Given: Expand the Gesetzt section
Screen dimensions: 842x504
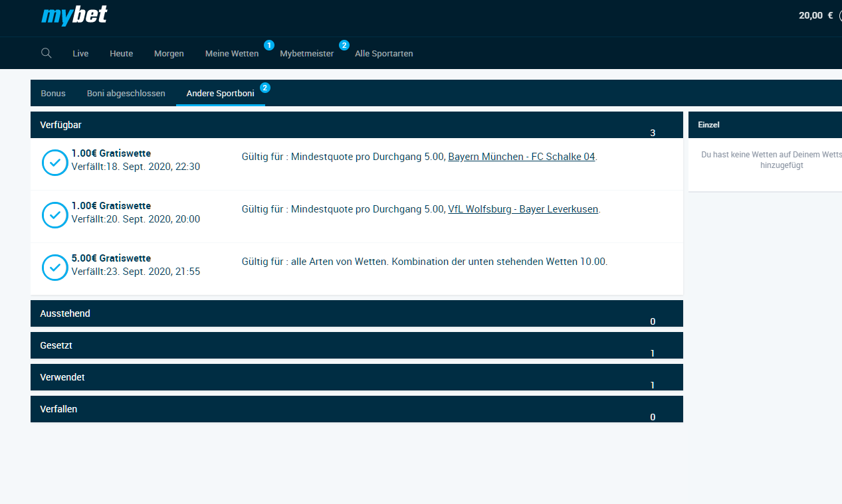Looking at the screenshot, I should click(357, 345).
